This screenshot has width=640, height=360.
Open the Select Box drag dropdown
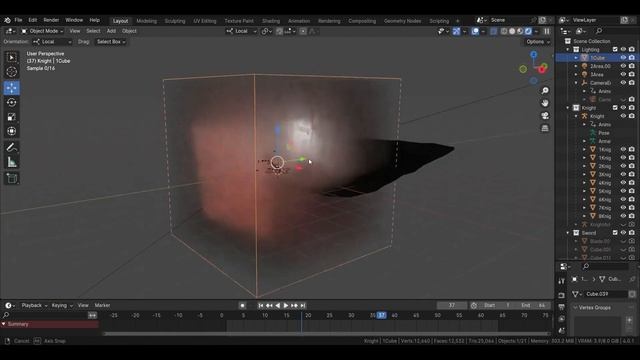coord(111,42)
